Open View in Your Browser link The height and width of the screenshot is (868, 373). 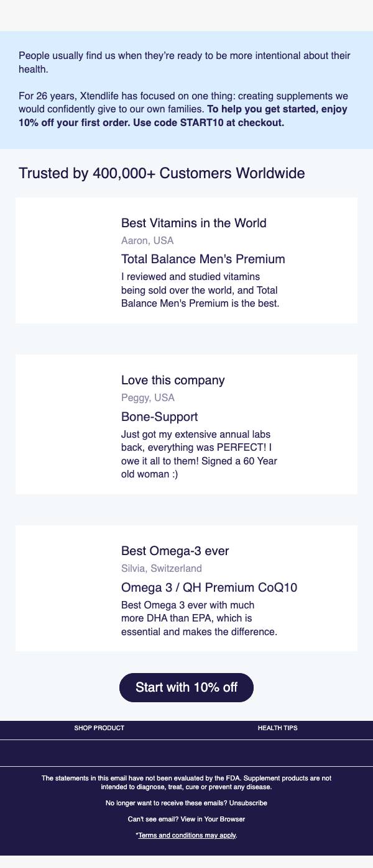(x=214, y=819)
